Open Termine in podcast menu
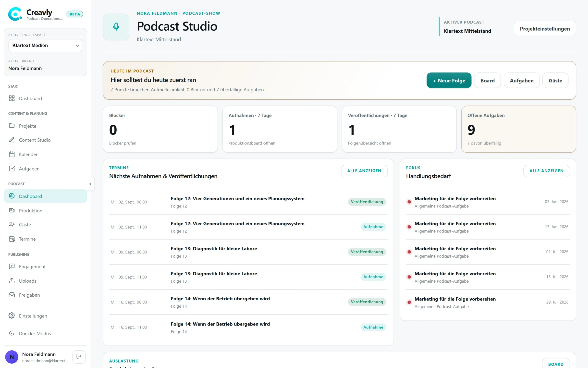Viewport: 588px width, 368px height. 45,239
